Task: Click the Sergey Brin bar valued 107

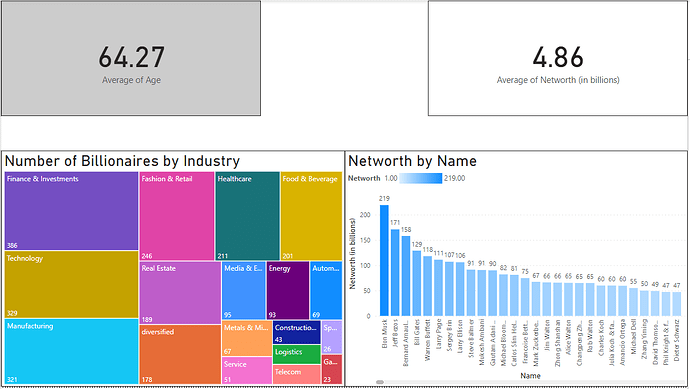Action: click(449, 289)
